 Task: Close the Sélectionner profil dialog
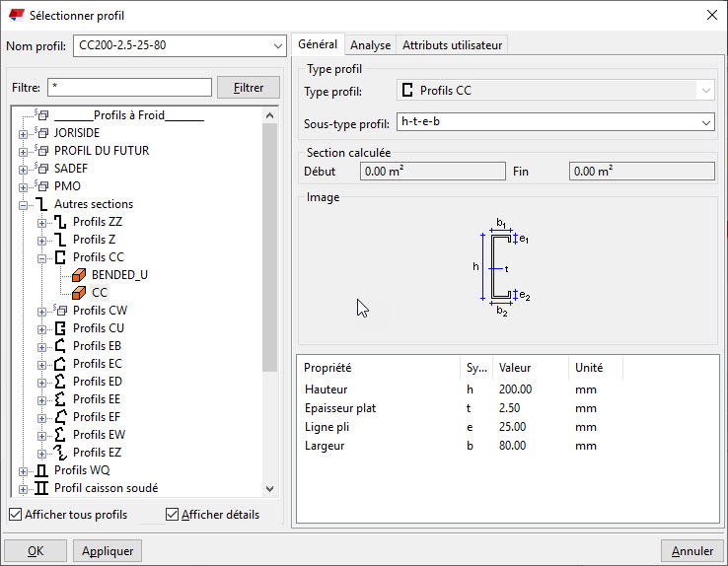pyautogui.click(x=712, y=16)
